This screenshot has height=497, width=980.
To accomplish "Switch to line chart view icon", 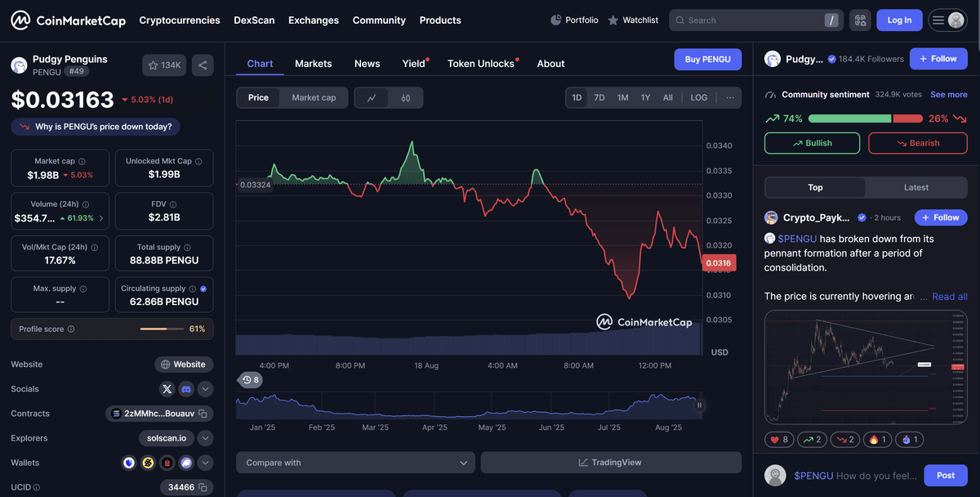I will (x=372, y=97).
